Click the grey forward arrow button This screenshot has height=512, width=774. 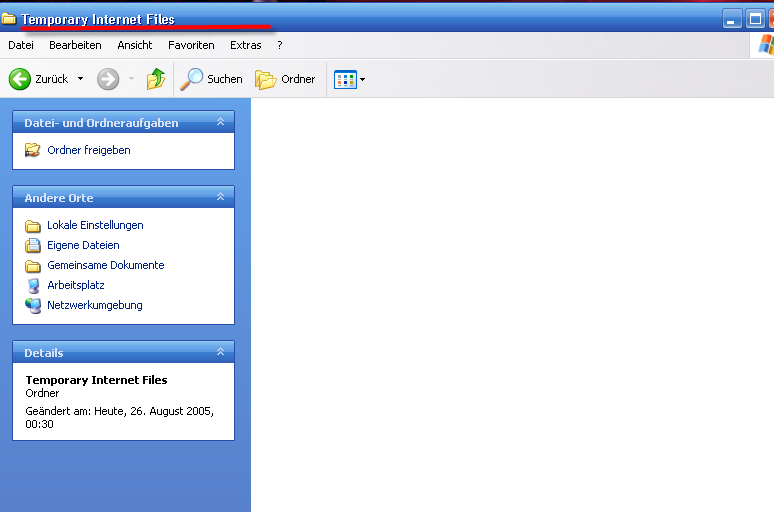(108, 79)
